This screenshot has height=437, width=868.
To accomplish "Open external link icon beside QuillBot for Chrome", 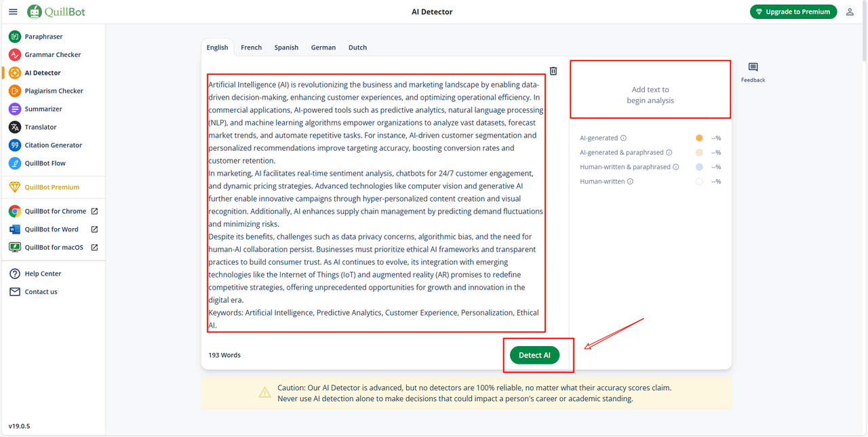I will pyautogui.click(x=94, y=211).
